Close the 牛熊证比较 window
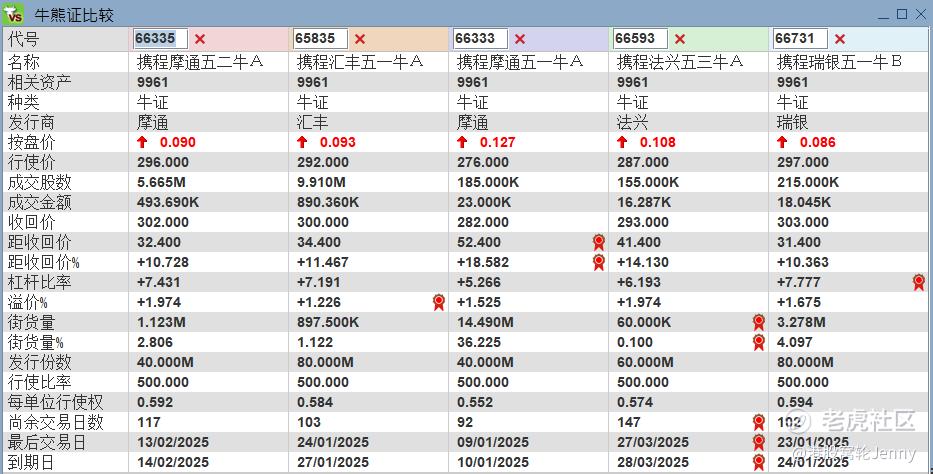 pos(921,14)
